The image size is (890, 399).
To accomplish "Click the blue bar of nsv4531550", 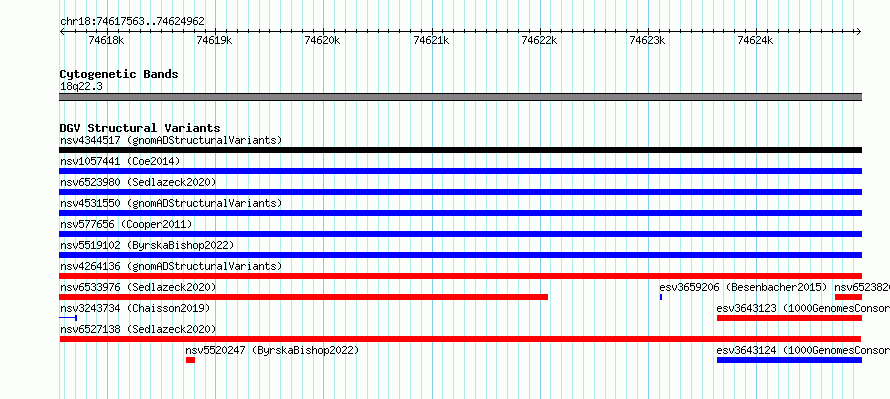I will [460, 213].
